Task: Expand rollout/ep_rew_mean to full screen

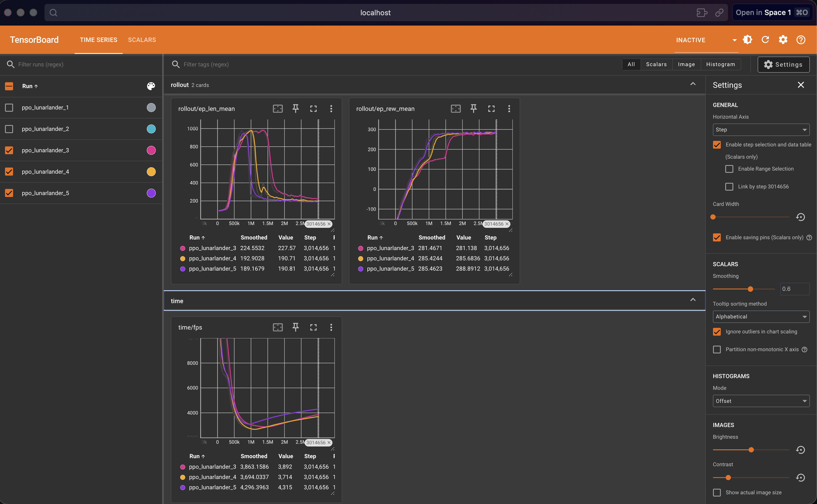Action: (491, 108)
